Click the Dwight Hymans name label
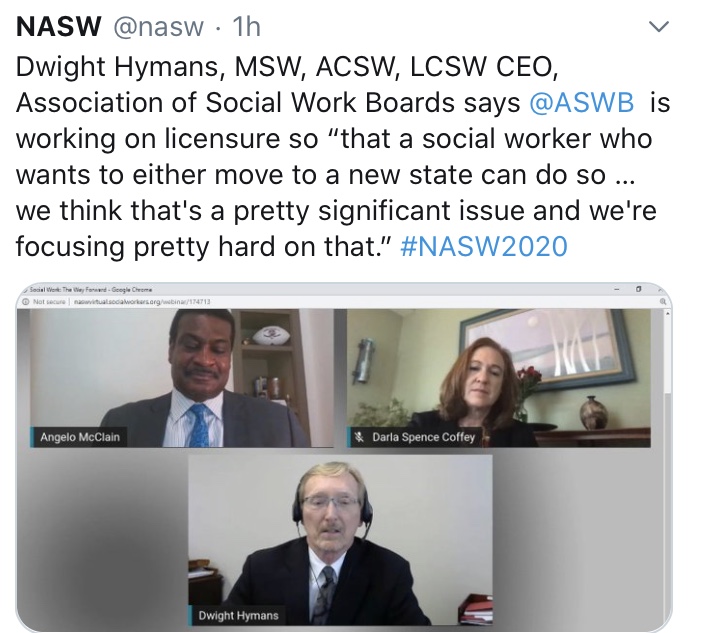Screen dimensions: 703x633 pyautogui.click(x=238, y=616)
